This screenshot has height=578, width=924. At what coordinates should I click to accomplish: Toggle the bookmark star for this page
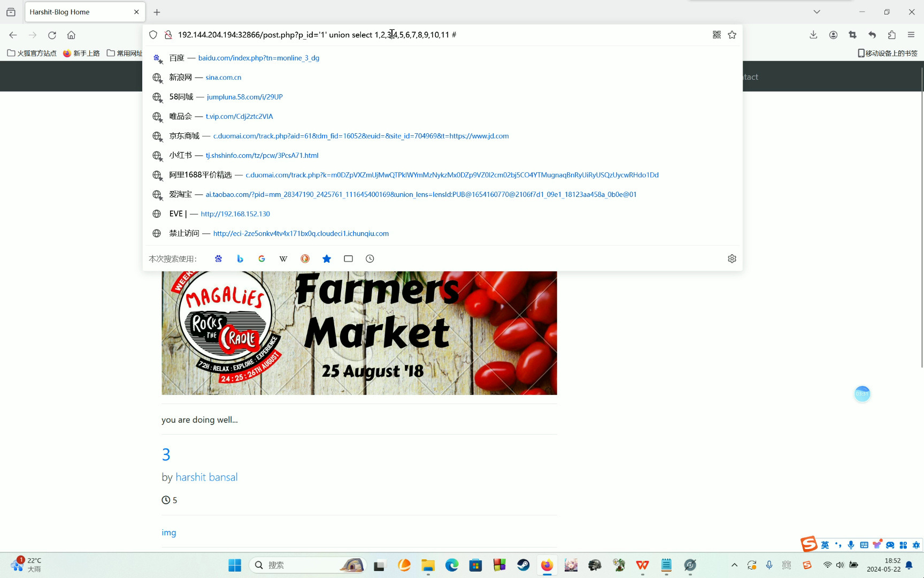pyautogui.click(x=732, y=34)
